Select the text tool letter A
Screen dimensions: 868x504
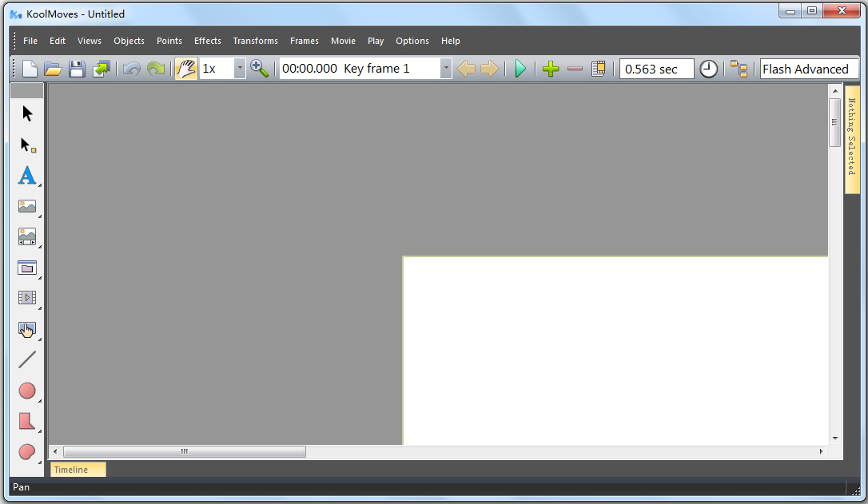(x=27, y=176)
